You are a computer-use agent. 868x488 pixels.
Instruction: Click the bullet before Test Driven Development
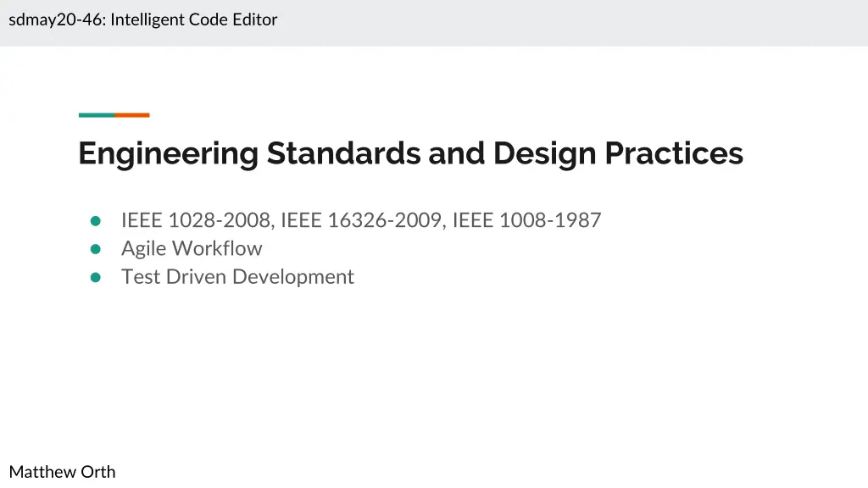(96, 277)
